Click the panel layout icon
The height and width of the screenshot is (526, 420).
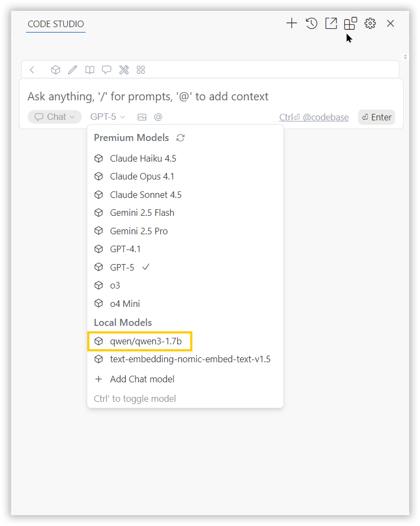[x=350, y=23]
